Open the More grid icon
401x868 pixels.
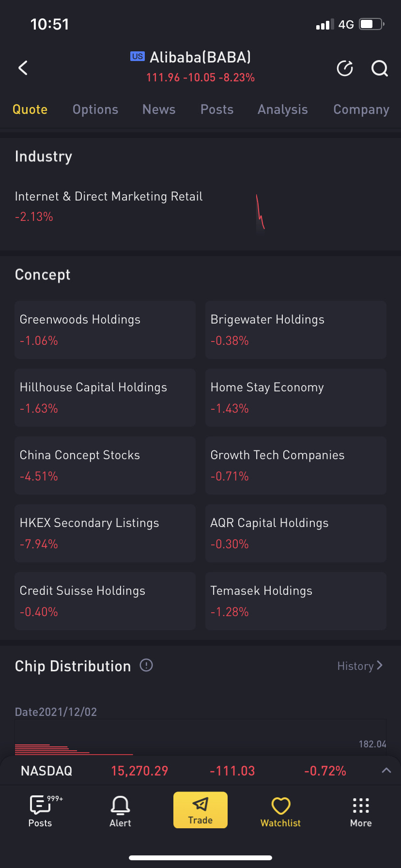coord(361,805)
